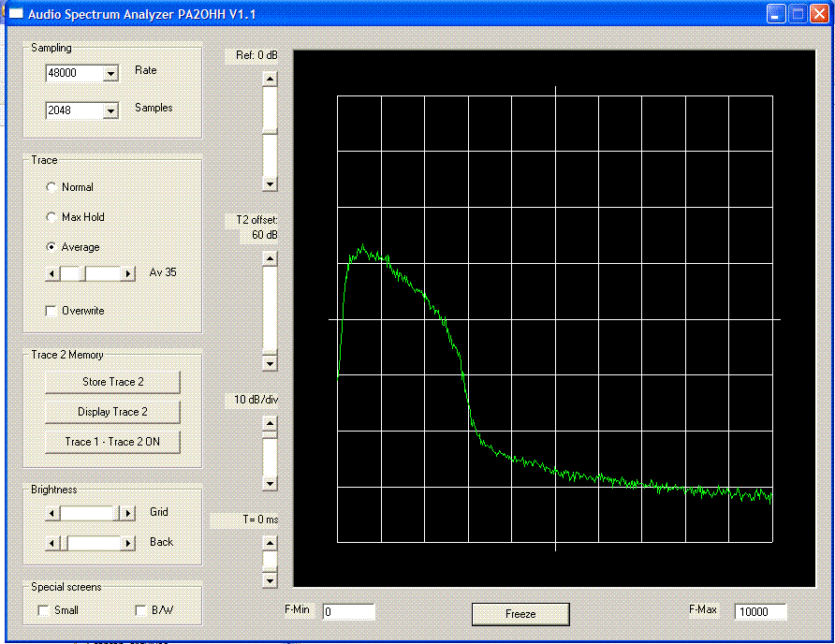Click up arrow of dB/div scrollbar
This screenshot has height=644, width=835.
coord(270,423)
